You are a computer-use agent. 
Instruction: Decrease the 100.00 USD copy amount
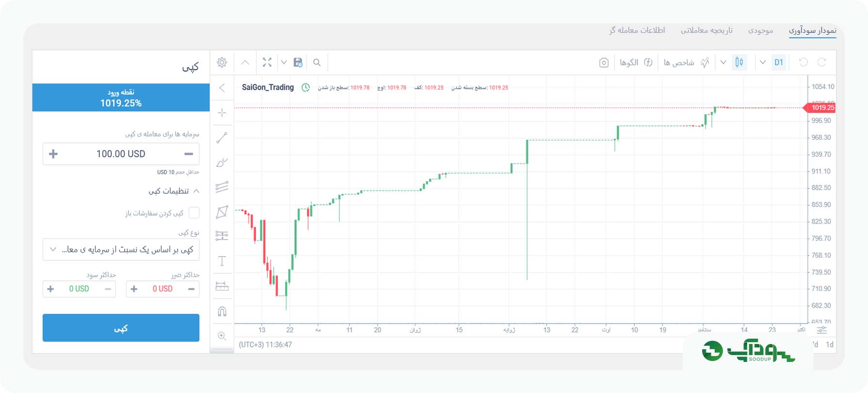tap(189, 154)
